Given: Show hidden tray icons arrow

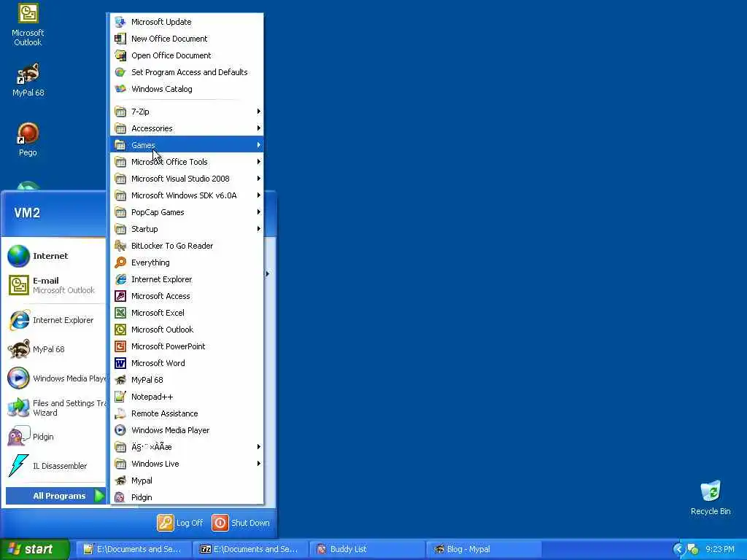Looking at the screenshot, I should point(678,550).
